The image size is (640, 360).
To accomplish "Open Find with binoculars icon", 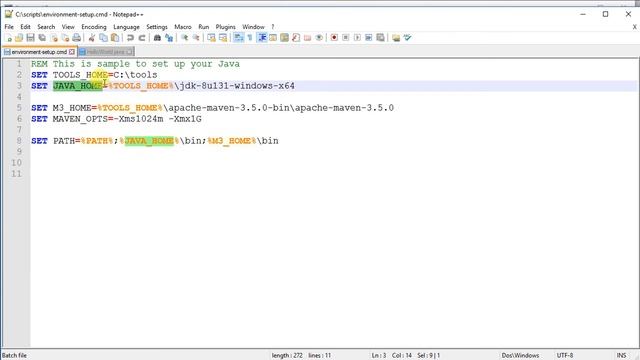I will point(157,38).
